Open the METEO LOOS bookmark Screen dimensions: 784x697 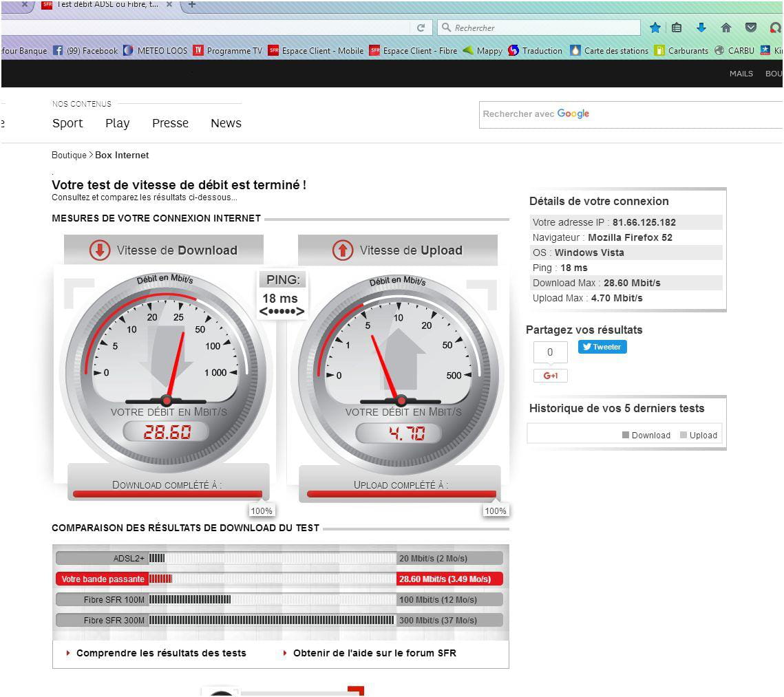[x=156, y=50]
